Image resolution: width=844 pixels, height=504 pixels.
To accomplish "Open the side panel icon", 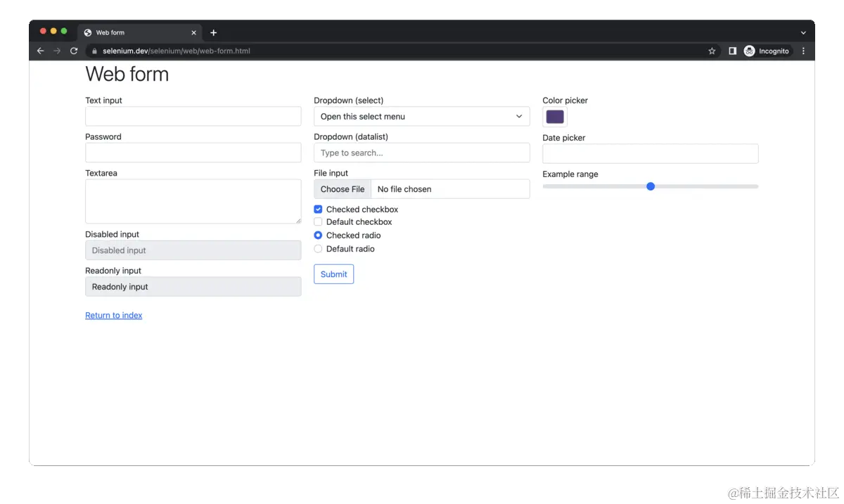I will (732, 51).
